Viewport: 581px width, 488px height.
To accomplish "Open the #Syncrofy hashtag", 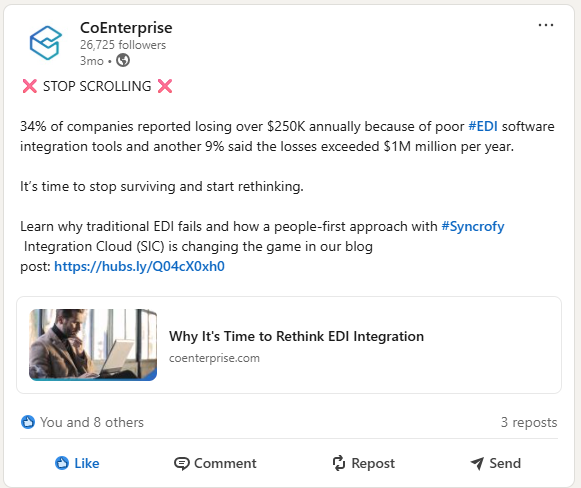I will 473,226.
